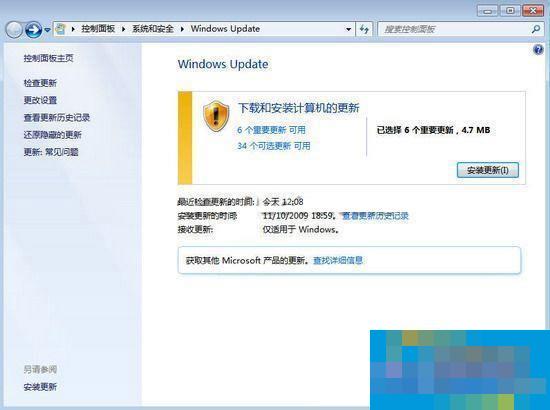This screenshot has width=550, height=410.
Task: Expand the arrow after 控制面板 breadcrumb
Action: coord(123,29)
